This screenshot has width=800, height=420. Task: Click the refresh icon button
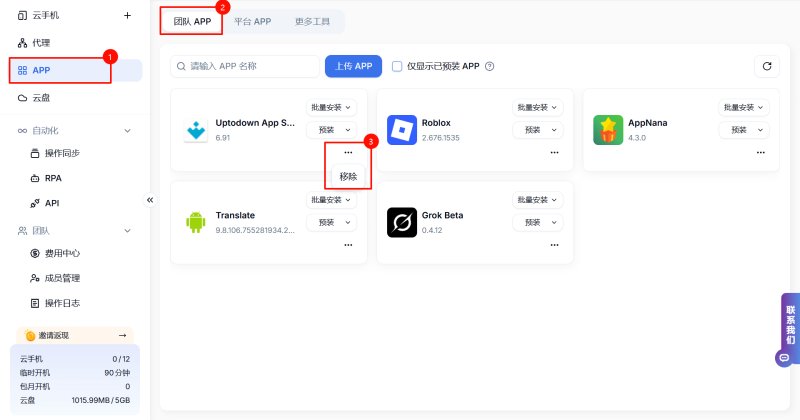coord(766,66)
